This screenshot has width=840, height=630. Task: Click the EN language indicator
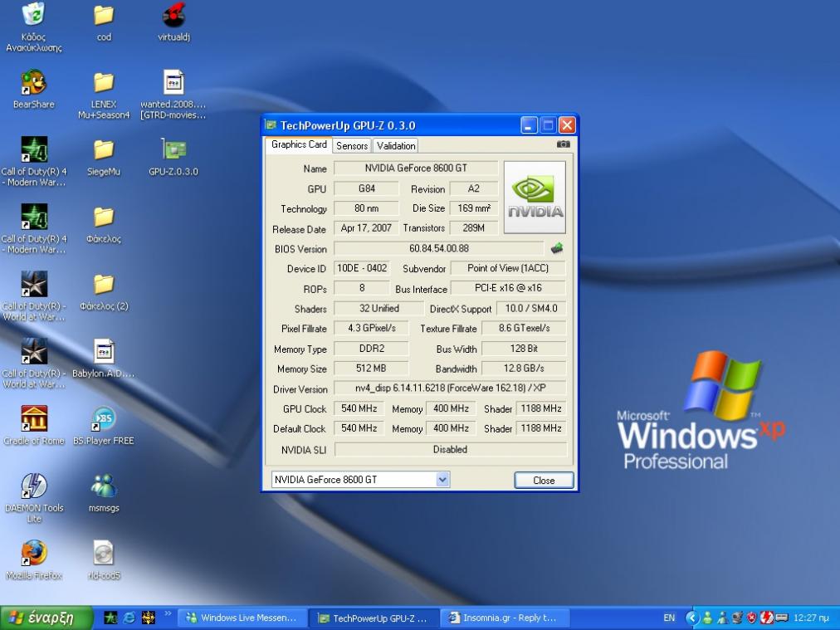669,618
